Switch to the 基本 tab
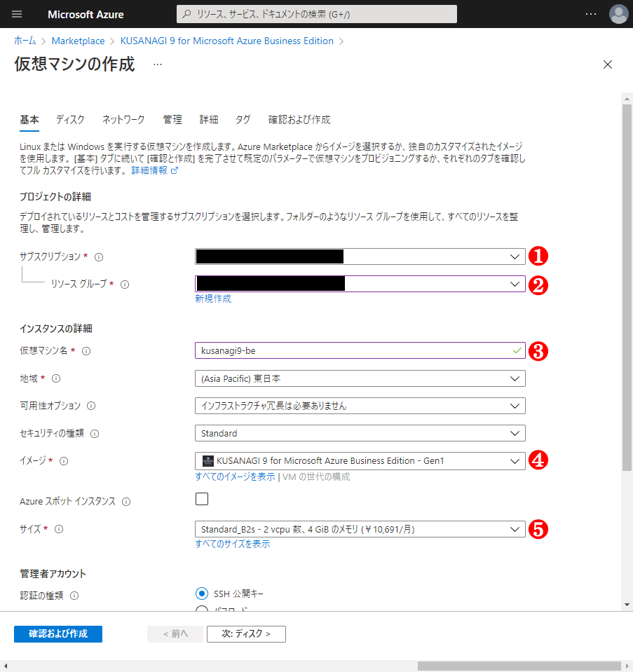The height and width of the screenshot is (672, 633). click(29, 120)
